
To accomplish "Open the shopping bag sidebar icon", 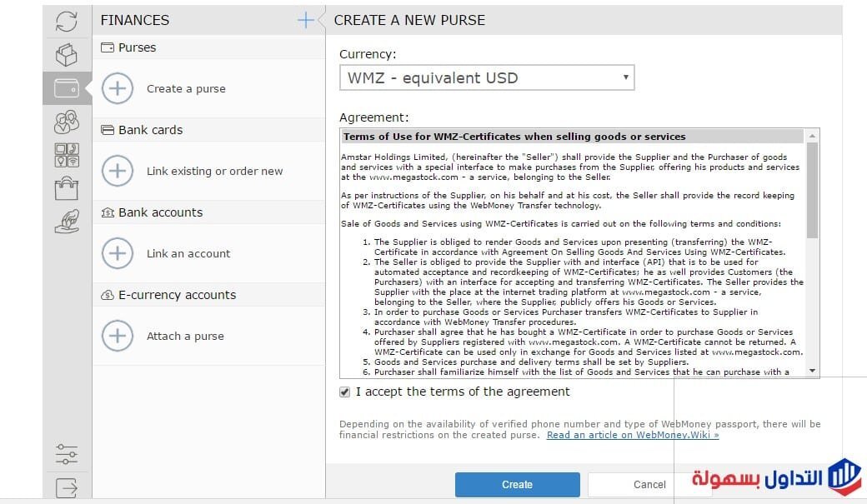I will click(67, 188).
